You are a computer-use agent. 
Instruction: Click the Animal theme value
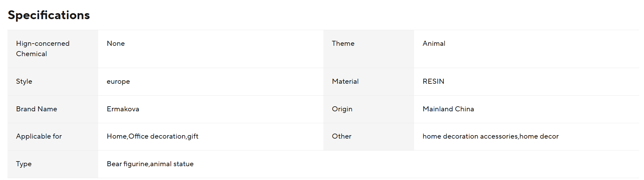click(x=434, y=44)
